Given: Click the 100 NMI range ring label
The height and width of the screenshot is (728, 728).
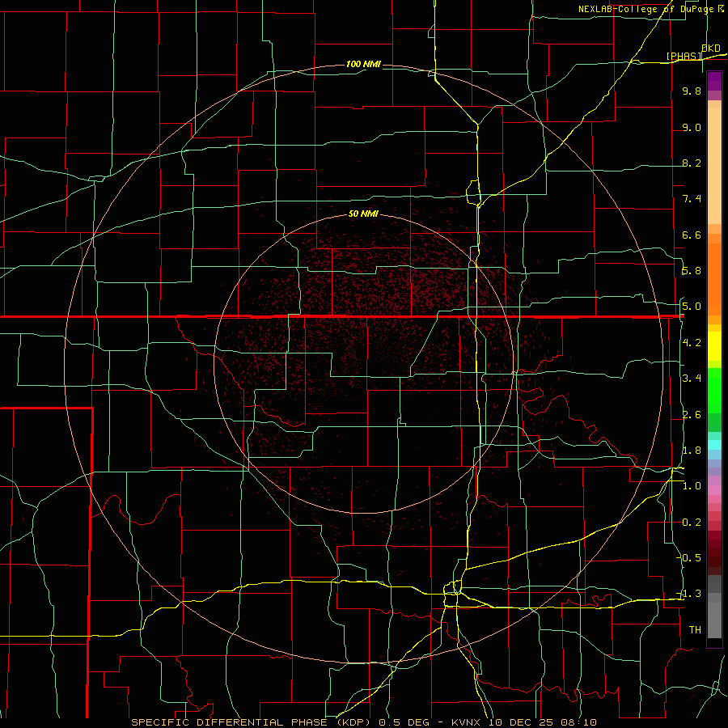Looking at the screenshot, I should point(363,64).
